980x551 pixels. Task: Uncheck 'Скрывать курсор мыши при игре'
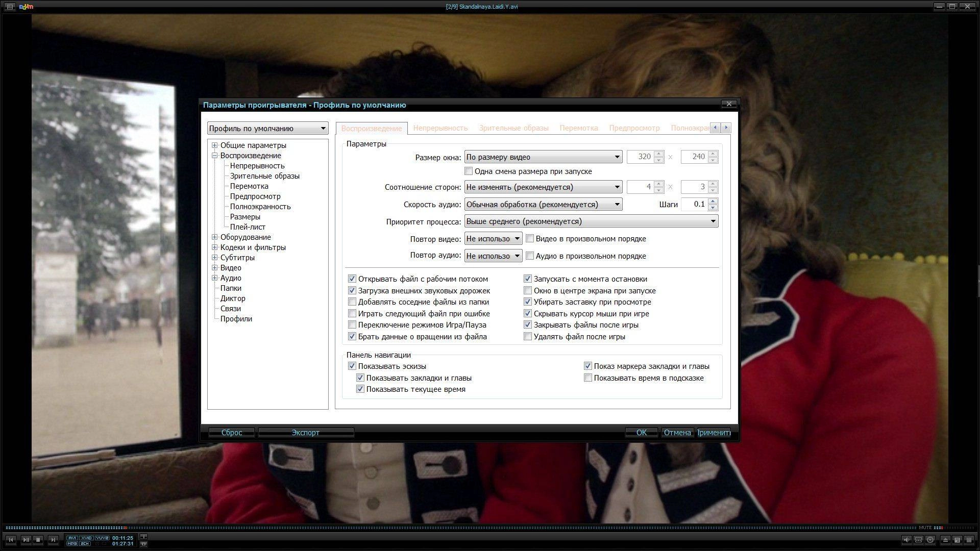(x=528, y=313)
